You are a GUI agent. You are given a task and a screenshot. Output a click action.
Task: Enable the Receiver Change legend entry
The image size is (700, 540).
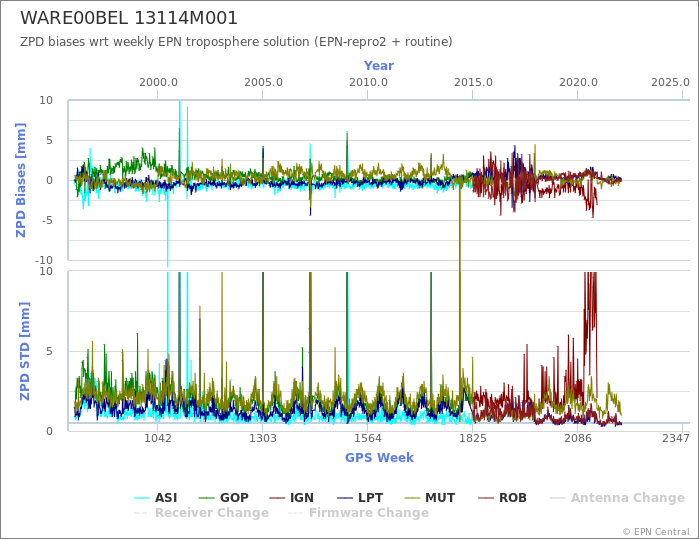pyautogui.click(x=201, y=513)
